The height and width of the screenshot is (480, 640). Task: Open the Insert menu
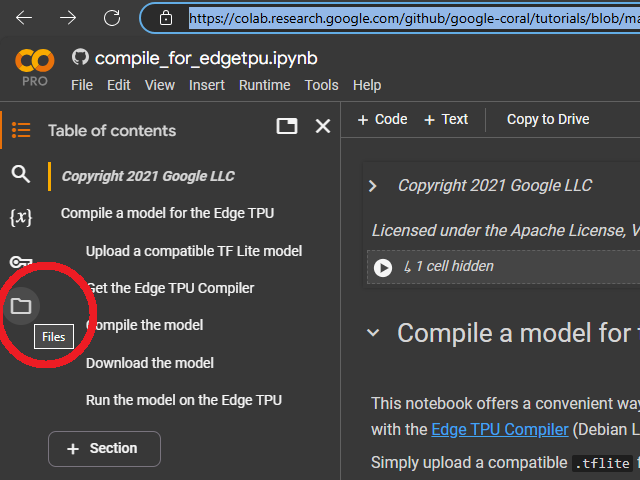pos(207,85)
